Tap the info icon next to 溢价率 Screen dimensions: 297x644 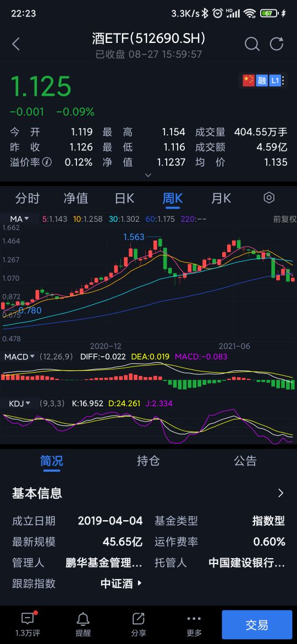[47, 162]
